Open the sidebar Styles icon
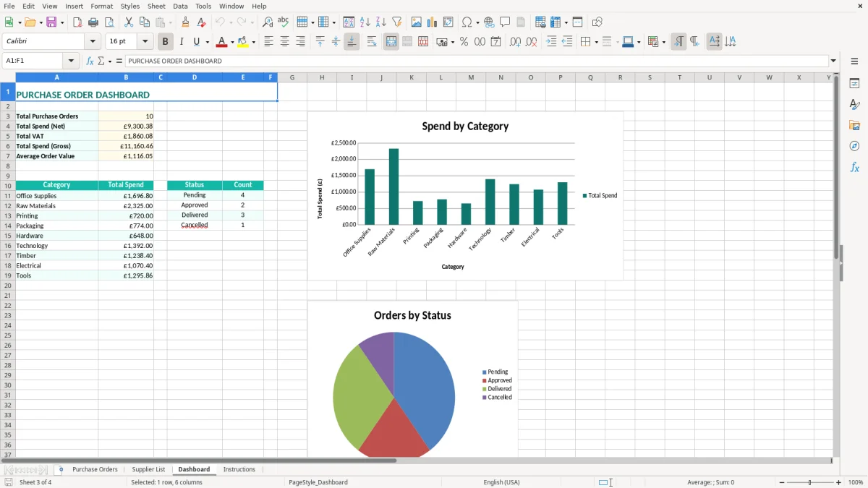 tap(854, 104)
